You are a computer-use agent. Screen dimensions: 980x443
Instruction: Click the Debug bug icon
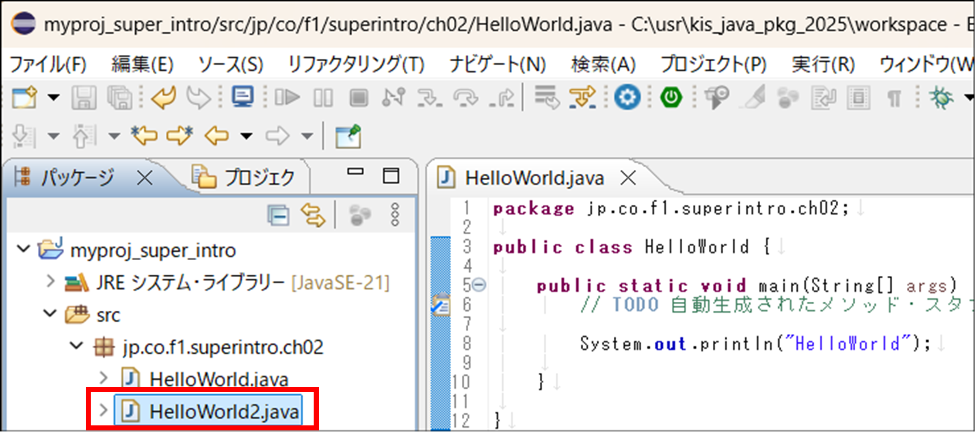[941, 97]
